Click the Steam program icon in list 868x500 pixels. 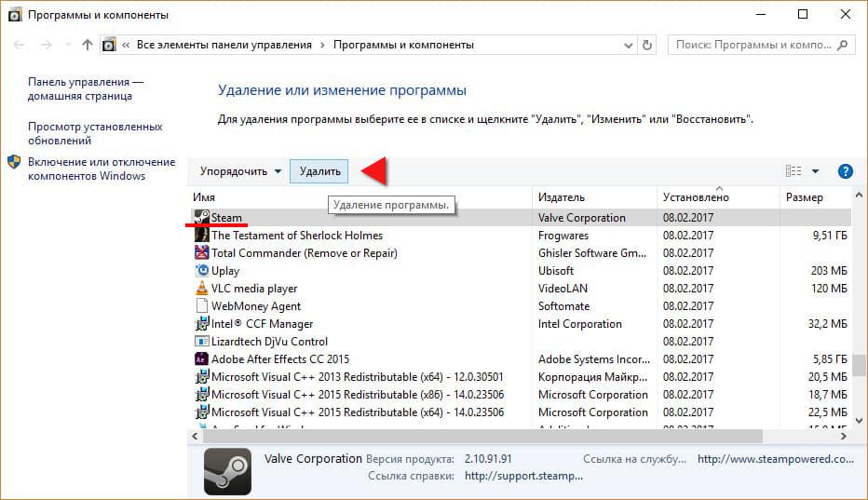tap(201, 217)
